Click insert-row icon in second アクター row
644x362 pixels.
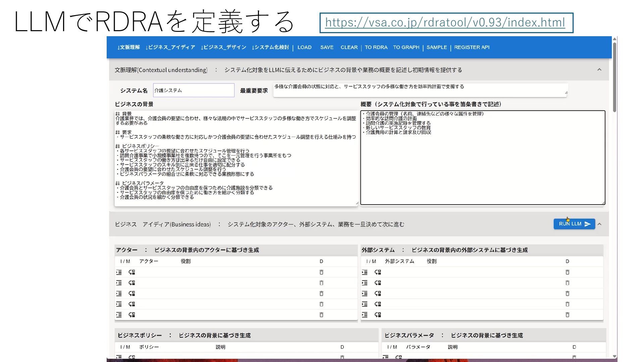click(119, 283)
